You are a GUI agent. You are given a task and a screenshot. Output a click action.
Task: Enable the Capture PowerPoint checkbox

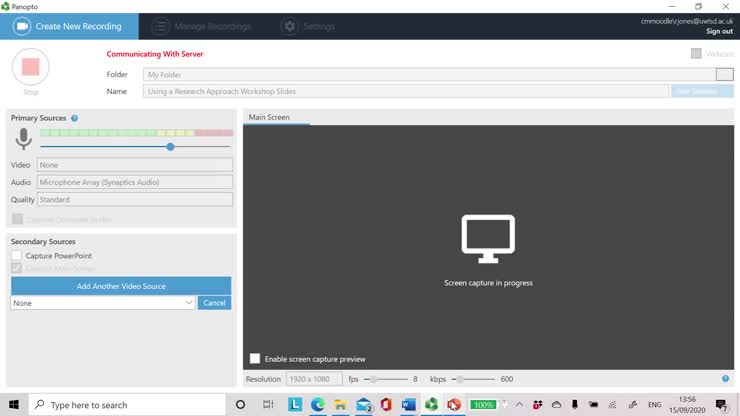click(x=17, y=256)
